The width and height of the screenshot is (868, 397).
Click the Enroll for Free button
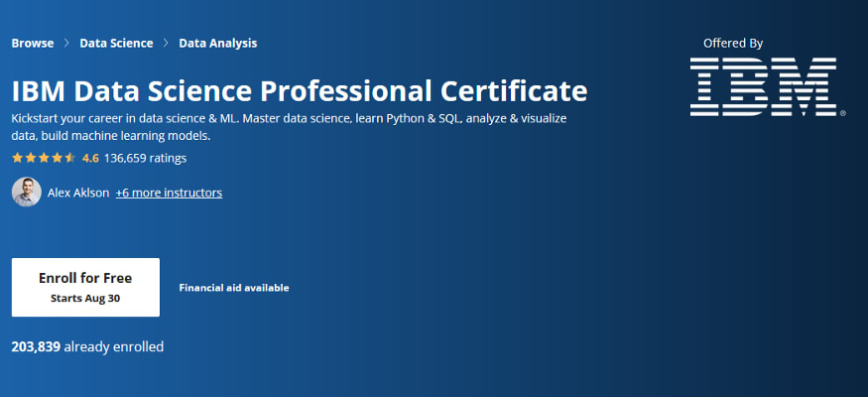85,288
